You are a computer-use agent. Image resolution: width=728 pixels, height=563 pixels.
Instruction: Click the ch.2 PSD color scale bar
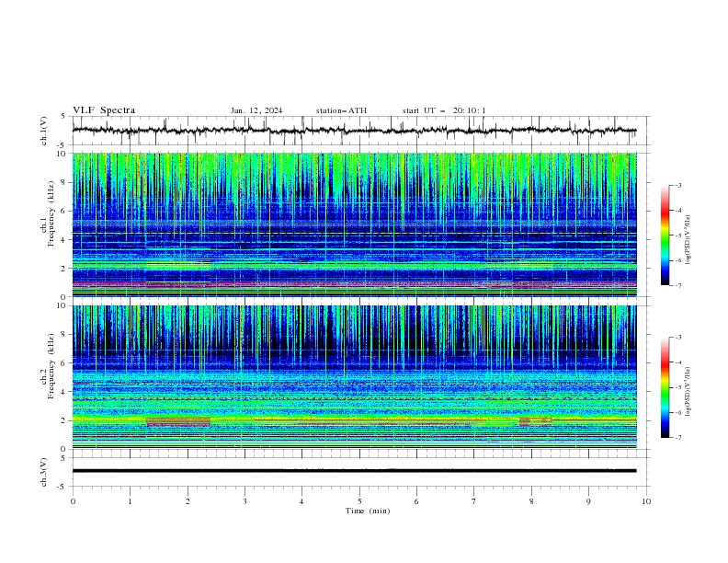(x=665, y=387)
